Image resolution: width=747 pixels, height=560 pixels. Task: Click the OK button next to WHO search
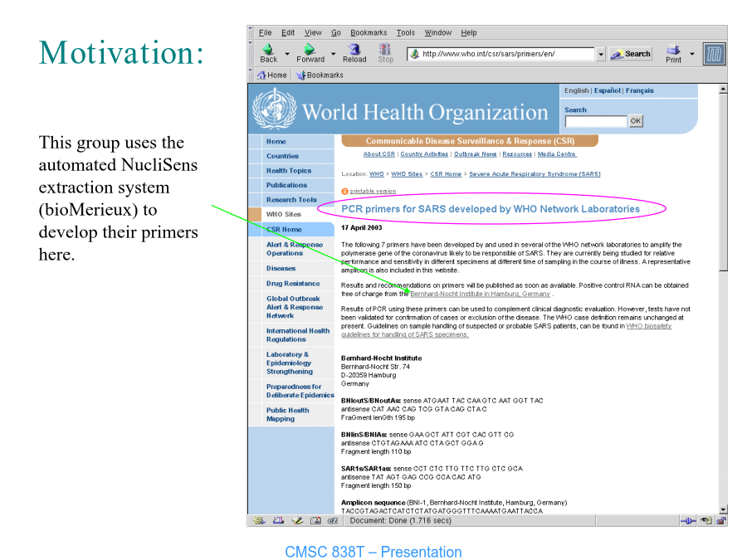click(636, 121)
